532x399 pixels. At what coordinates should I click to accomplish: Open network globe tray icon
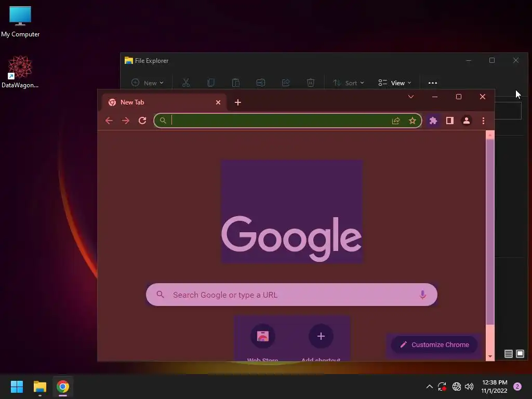click(457, 387)
